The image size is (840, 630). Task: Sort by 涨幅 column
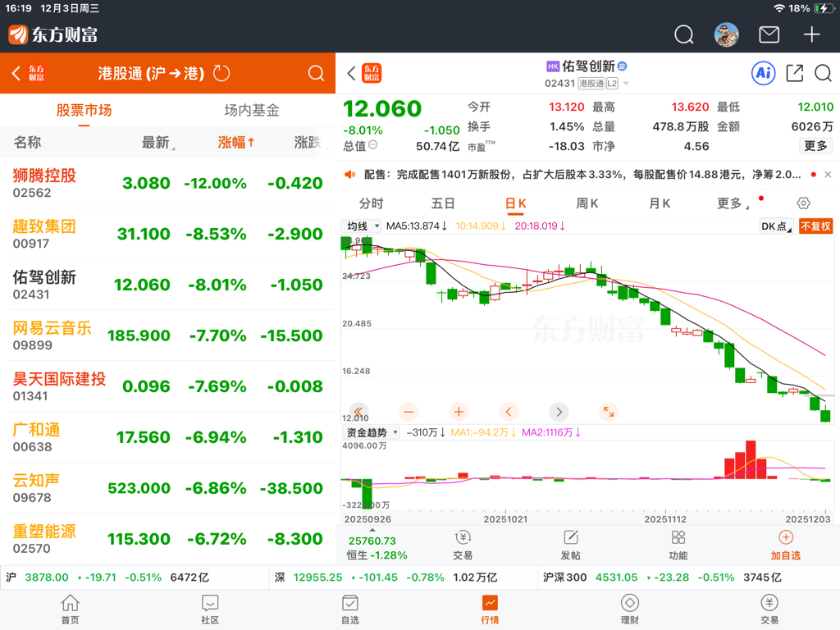[x=236, y=143]
